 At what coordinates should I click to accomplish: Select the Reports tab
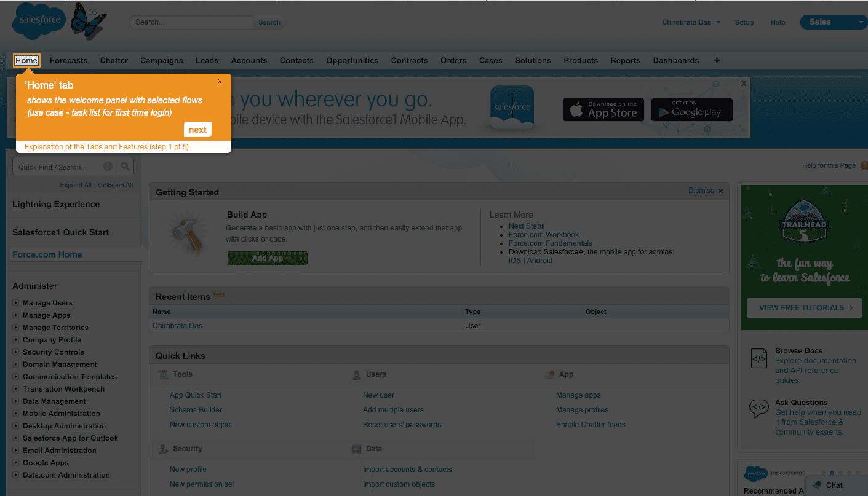pos(626,60)
